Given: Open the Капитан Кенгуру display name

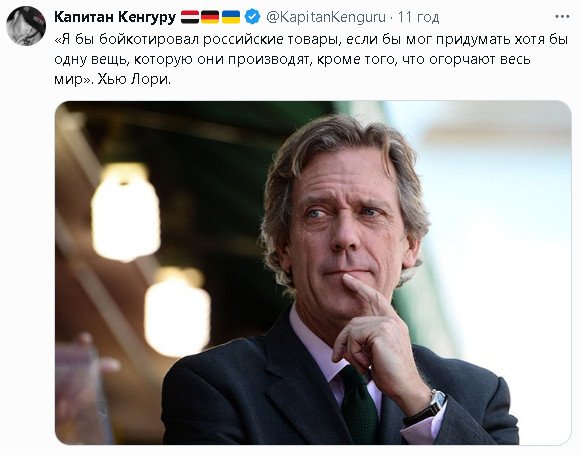Looking at the screenshot, I should click(115, 17).
